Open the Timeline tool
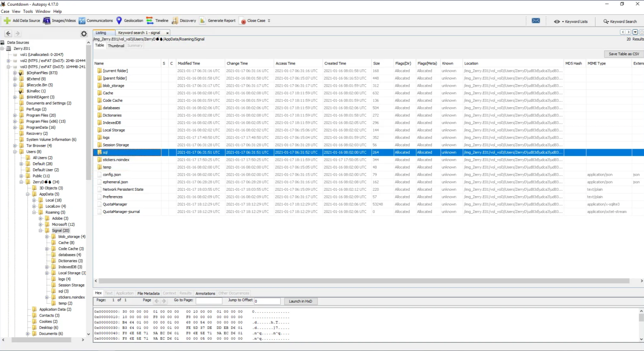The width and height of the screenshot is (644, 351). (x=157, y=21)
